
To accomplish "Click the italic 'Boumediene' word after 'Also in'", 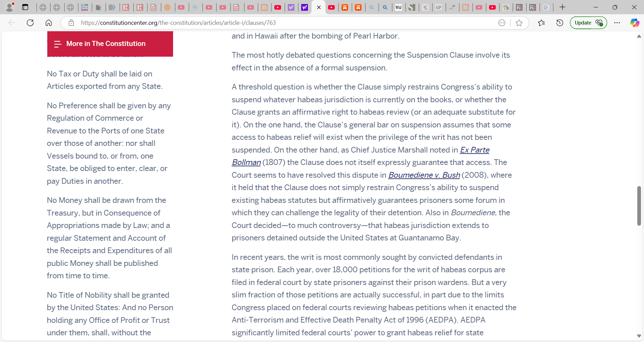I will 473,213.
